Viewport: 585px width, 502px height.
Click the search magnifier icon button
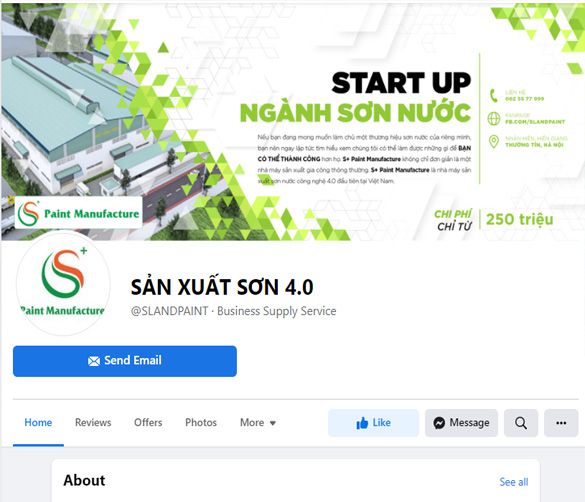(521, 423)
